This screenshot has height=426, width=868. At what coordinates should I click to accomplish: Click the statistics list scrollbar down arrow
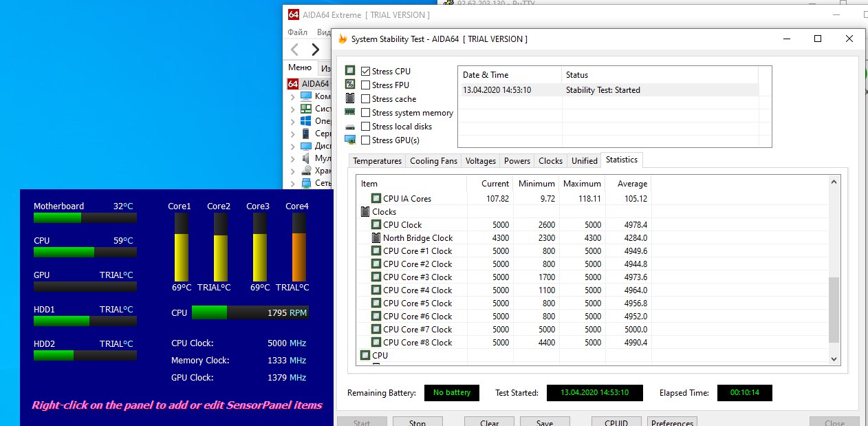[x=834, y=359]
